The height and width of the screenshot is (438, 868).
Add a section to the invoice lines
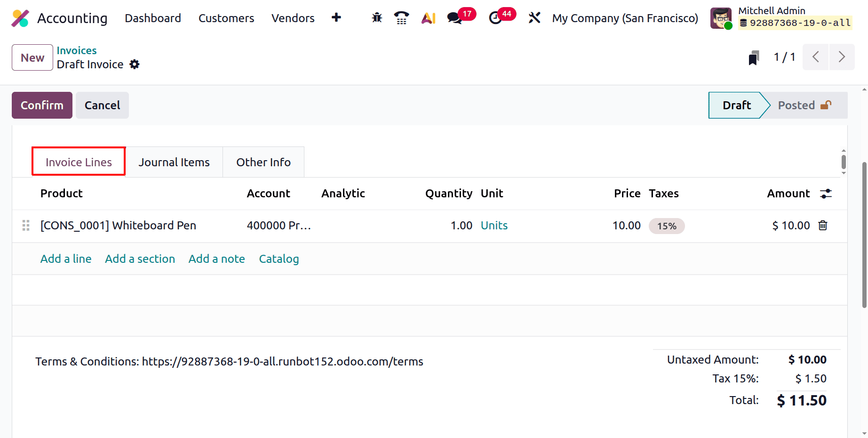(x=140, y=259)
